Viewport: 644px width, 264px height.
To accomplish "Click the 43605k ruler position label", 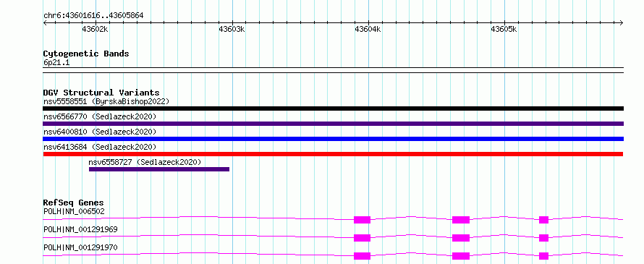I will (504, 29).
